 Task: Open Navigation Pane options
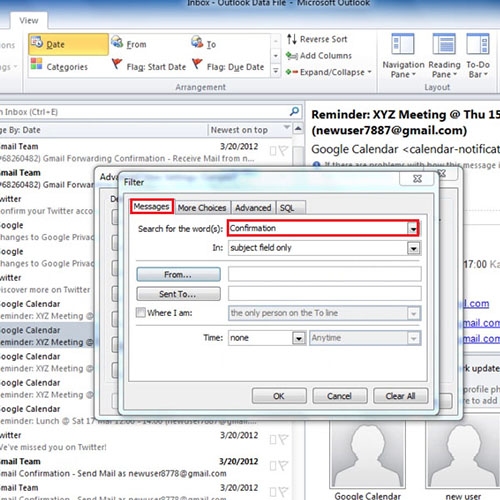[x=403, y=56]
